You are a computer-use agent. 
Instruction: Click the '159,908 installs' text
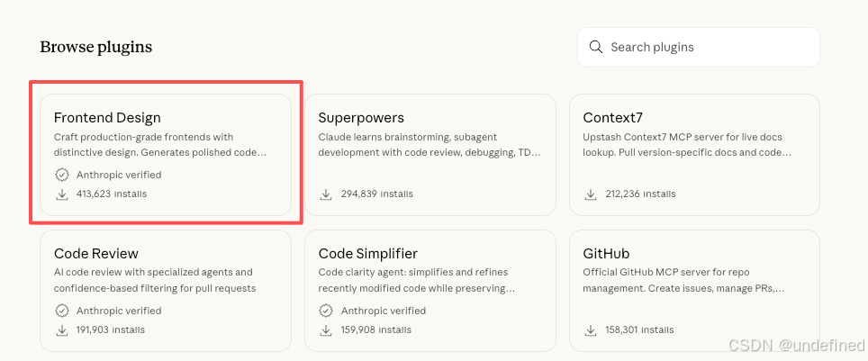pyautogui.click(x=376, y=330)
